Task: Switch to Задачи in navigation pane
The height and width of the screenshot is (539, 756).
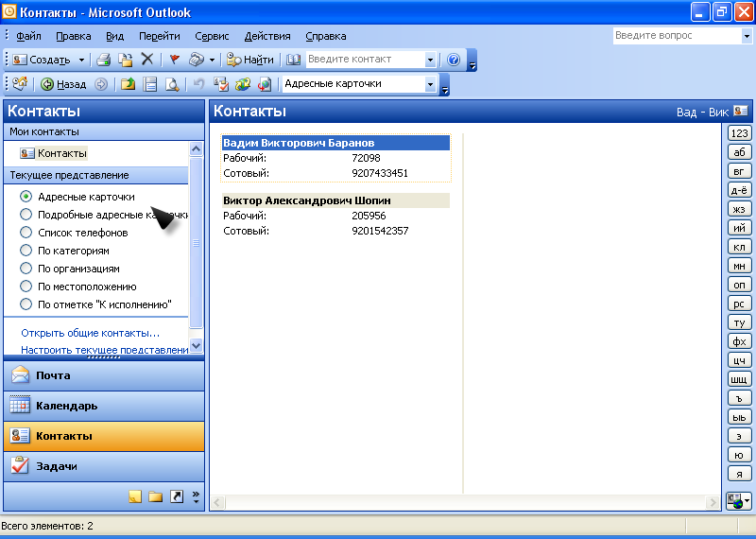Action: (x=104, y=466)
